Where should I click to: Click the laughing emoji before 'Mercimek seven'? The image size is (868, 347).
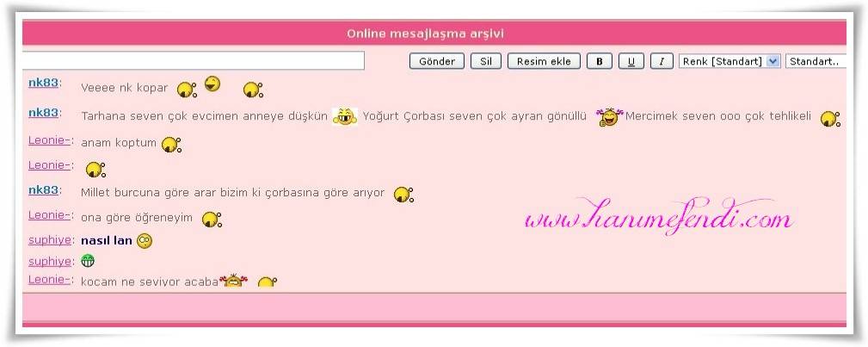tap(609, 116)
